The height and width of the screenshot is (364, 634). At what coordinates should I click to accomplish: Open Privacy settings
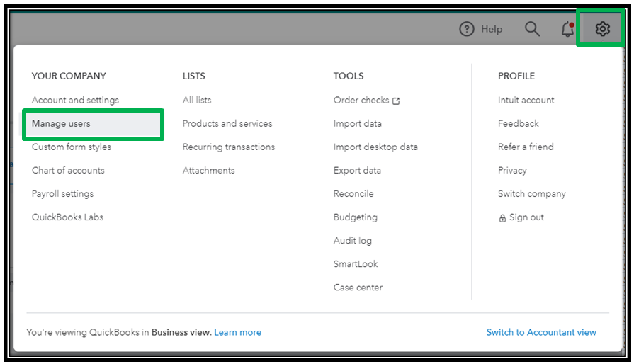tap(512, 171)
